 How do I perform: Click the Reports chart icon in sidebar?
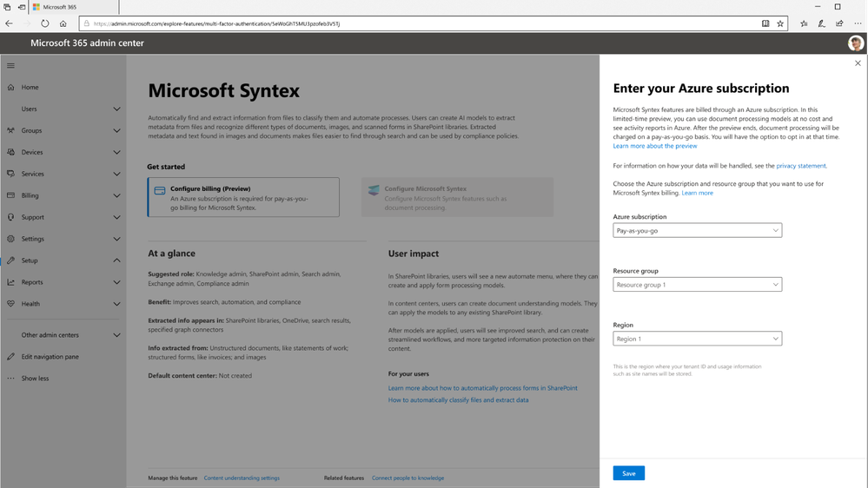pos(10,282)
